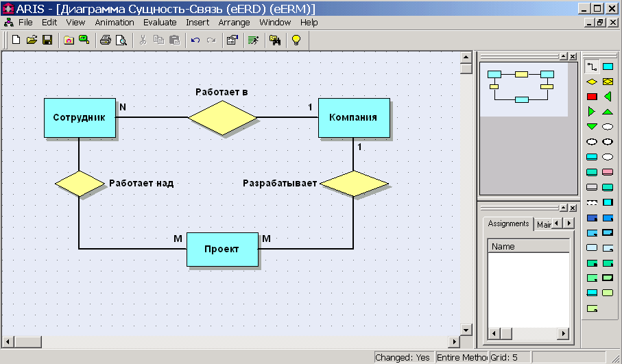Click the Grid: 5 status bar field
This screenshot has height=364, width=622.
(x=510, y=357)
